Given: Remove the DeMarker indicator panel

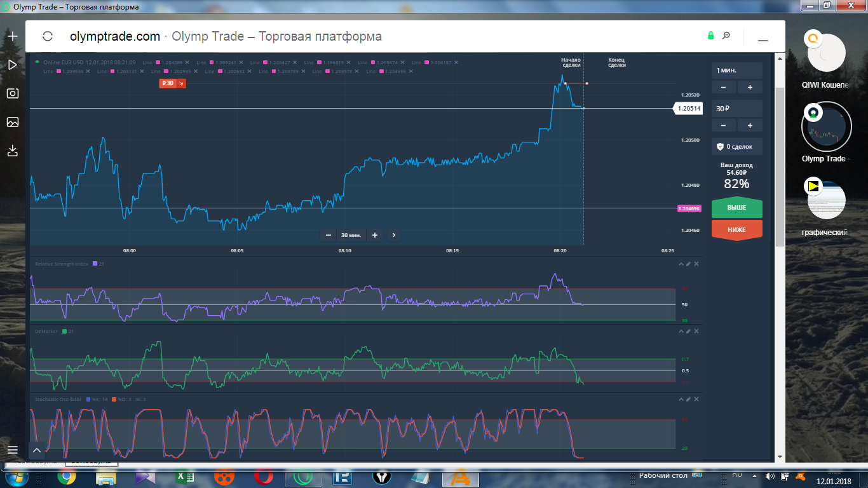Looking at the screenshot, I should coord(696,331).
